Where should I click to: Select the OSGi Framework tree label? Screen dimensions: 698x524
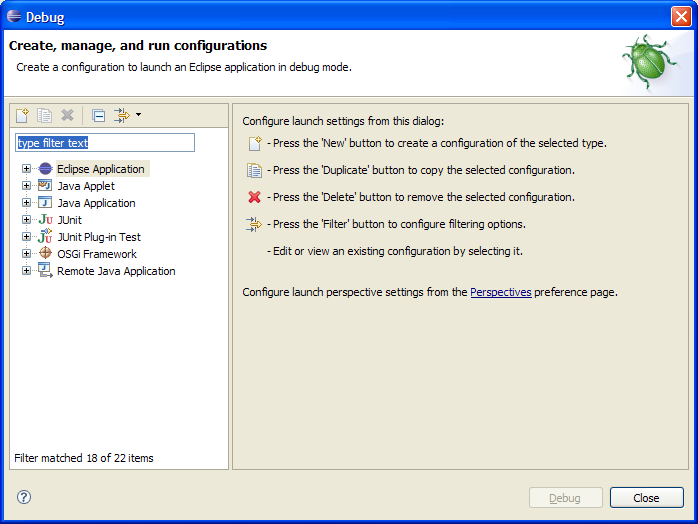click(97, 254)
